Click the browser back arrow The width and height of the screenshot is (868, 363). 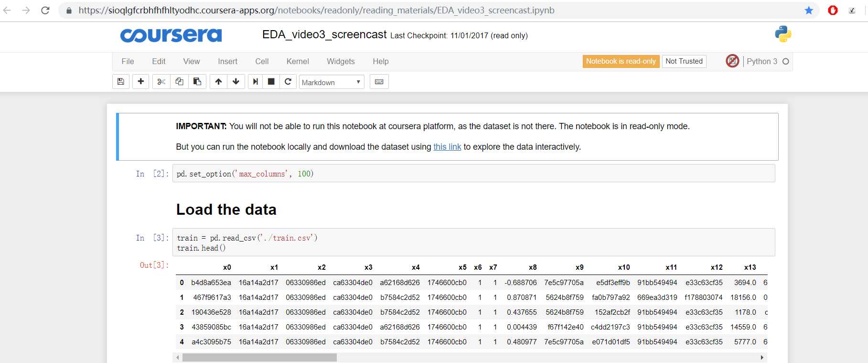[x=7, y=10]
